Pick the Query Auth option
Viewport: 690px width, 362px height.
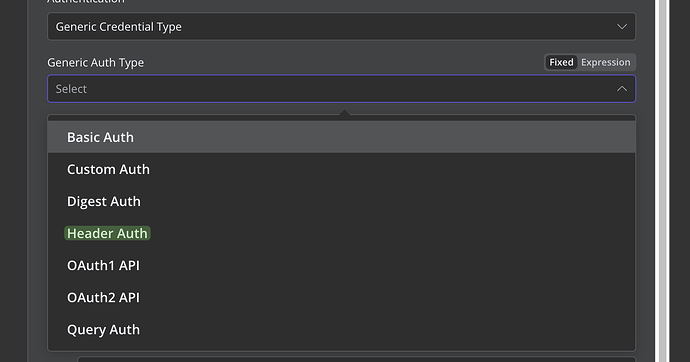click(341, 330)
